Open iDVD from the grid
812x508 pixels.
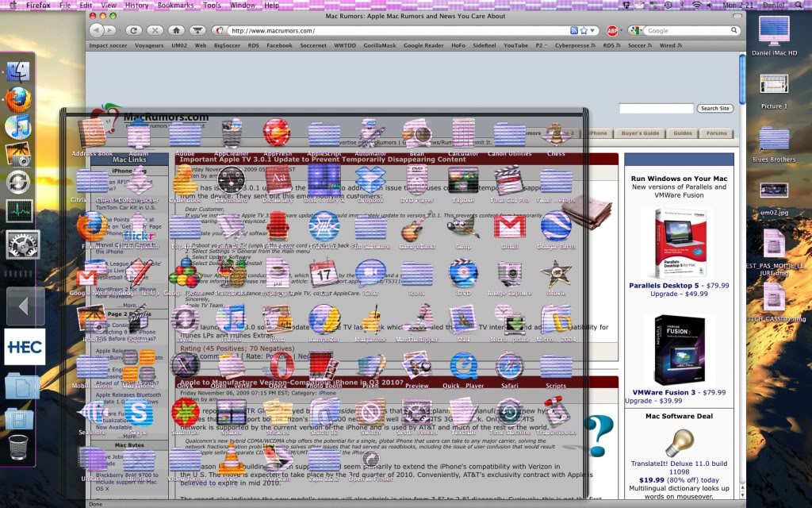coord(463,274)
